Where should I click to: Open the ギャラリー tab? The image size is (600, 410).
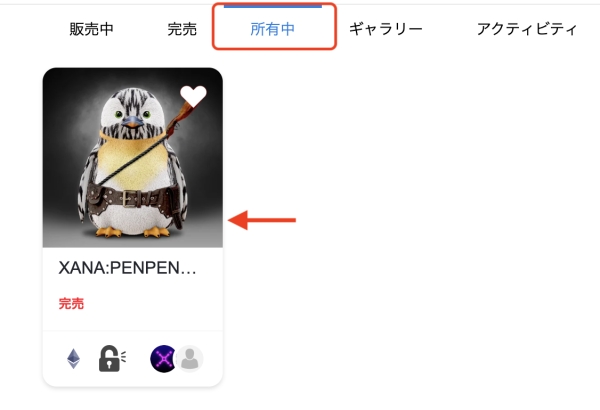tap(386, 29)
